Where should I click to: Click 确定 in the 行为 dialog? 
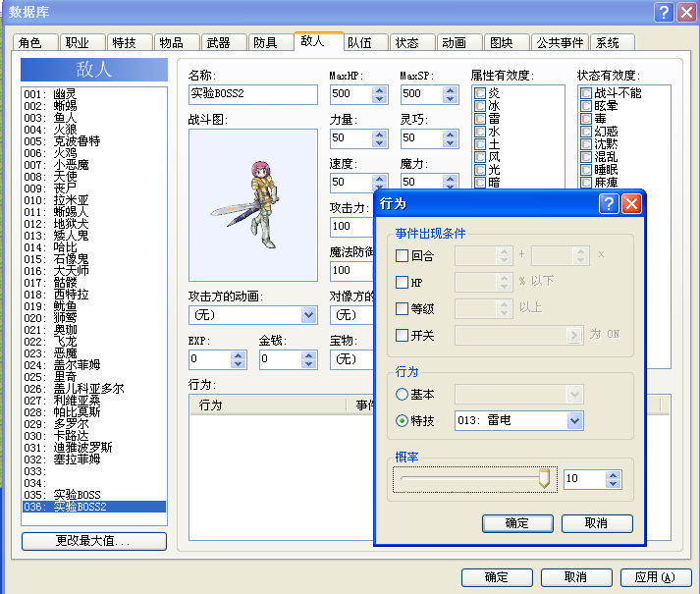[517, 523]
